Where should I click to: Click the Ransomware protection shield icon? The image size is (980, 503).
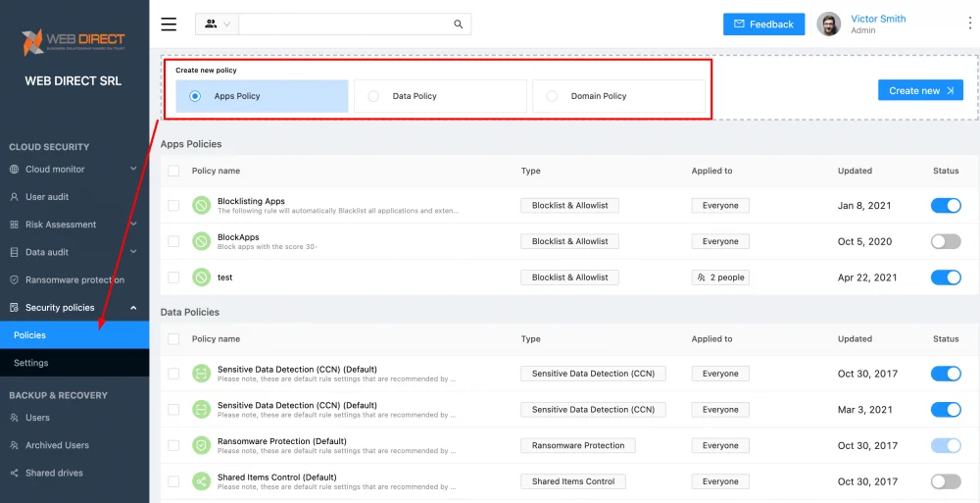point(15,279)
